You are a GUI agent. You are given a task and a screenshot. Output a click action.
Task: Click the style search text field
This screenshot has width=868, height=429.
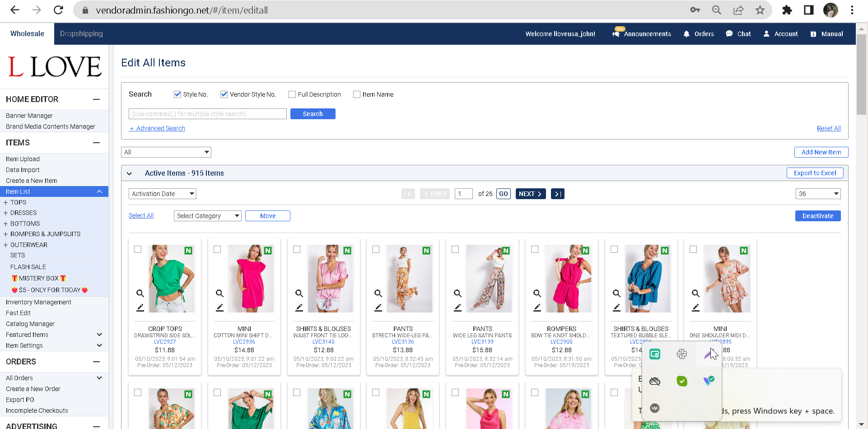(x=208, y=114)
